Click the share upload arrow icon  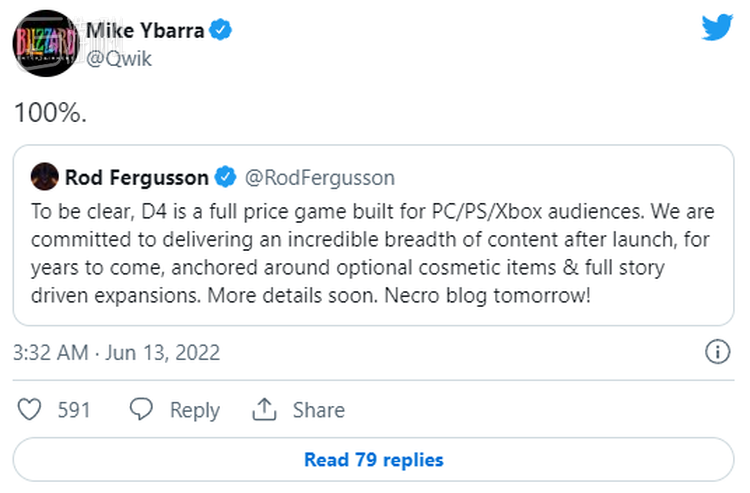(264, 410)
